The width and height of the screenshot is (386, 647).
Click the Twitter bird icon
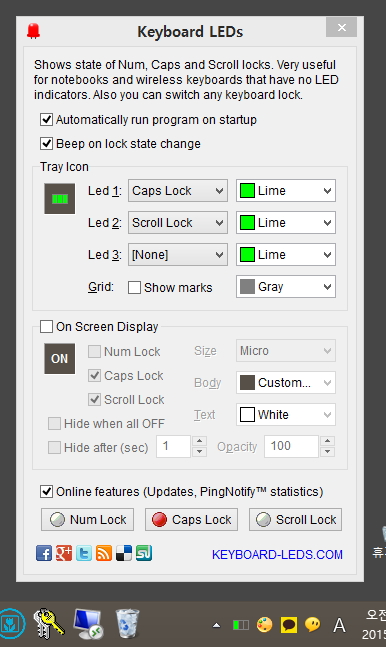84,553
